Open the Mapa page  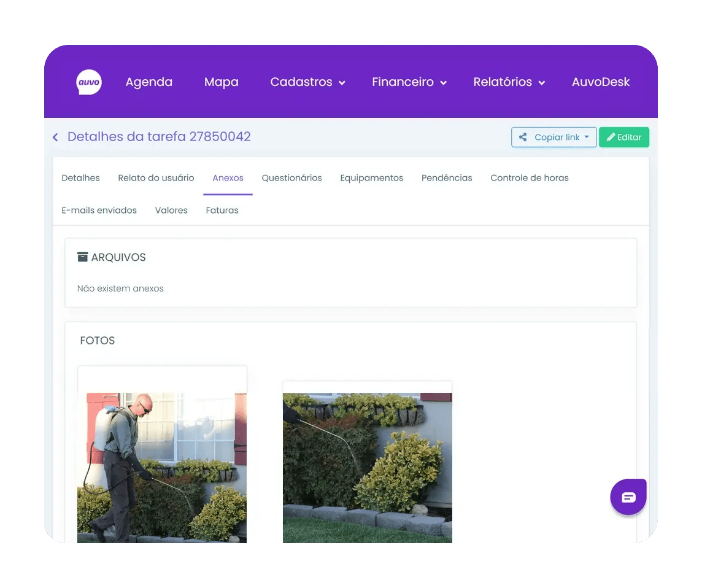click(221, 82)
